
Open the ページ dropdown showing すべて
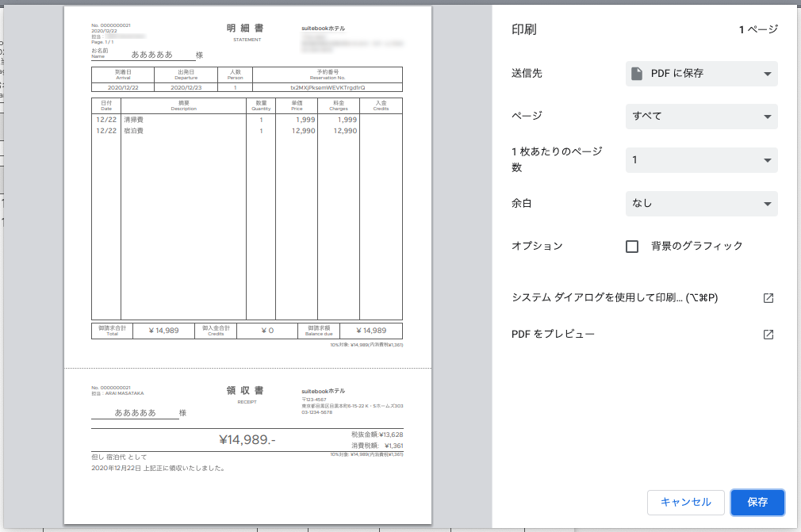[701, 117]
